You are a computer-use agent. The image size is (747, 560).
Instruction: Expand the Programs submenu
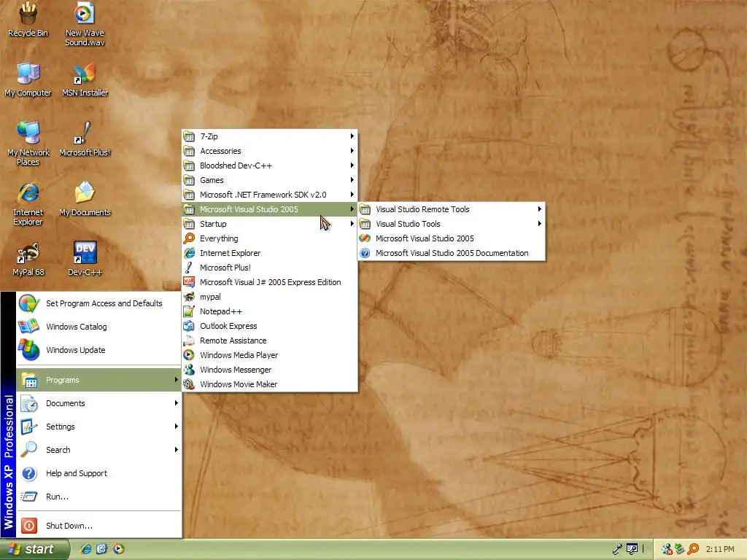coord(99,380)
